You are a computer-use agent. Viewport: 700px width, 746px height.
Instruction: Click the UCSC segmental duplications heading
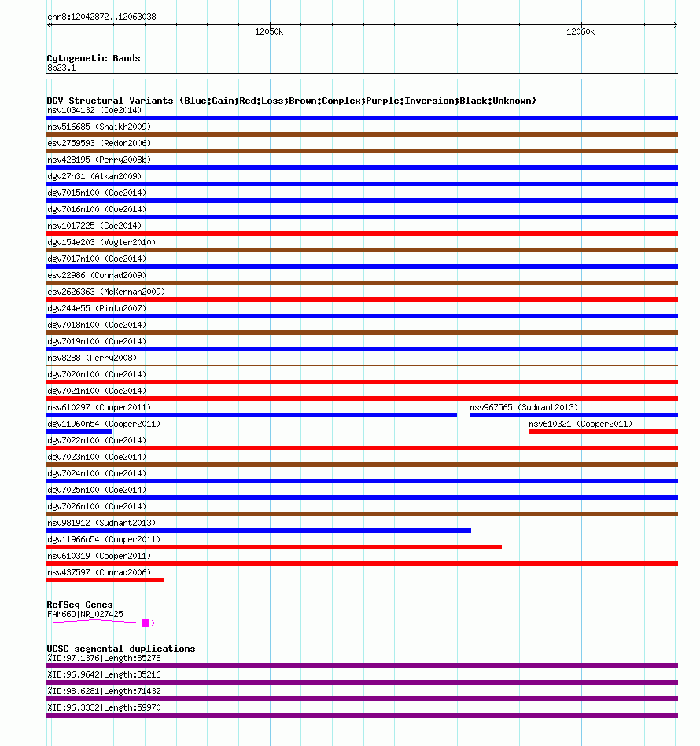(x=121, y=649)
